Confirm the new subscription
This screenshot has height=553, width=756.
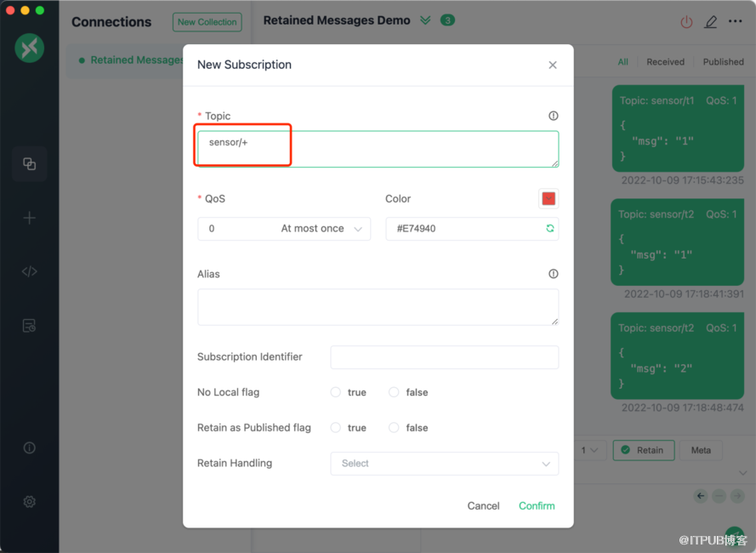click(x=537, y=505)
